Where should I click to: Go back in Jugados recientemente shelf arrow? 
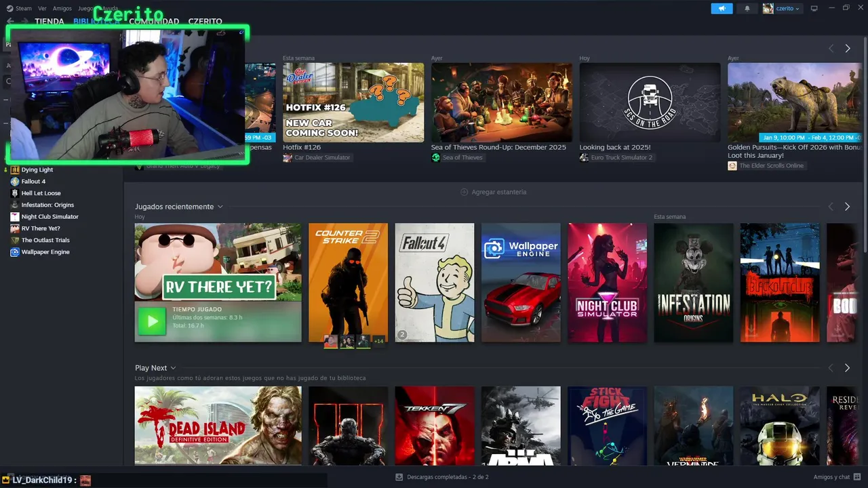pos(831,206)
